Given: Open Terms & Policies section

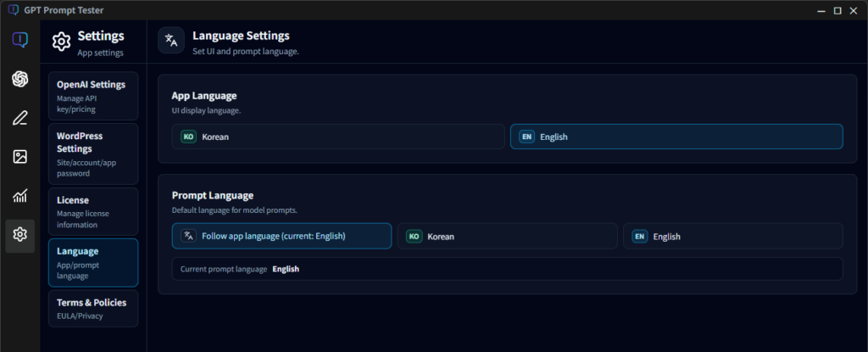Looking at the screenshot, I should [x=93, y=308].
